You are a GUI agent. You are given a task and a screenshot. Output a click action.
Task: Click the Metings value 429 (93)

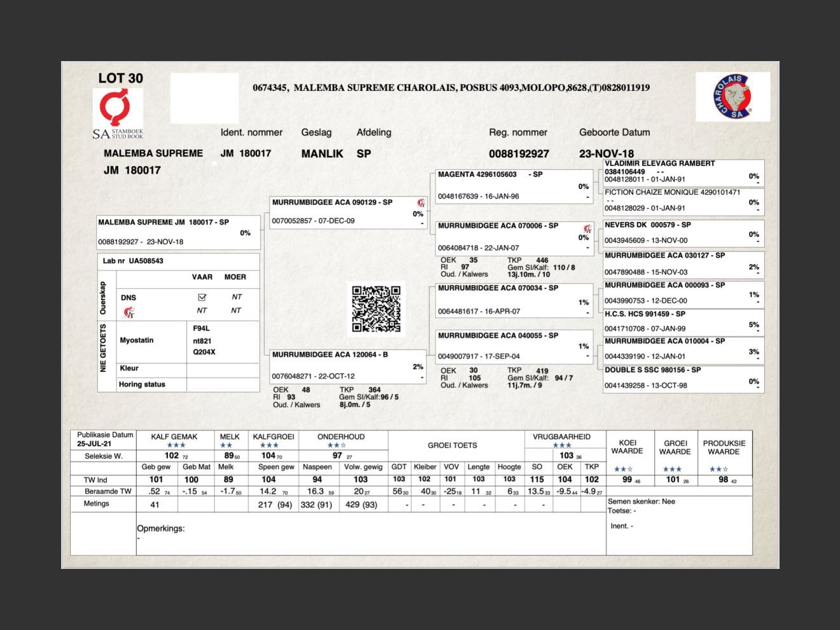click(361, 505)
